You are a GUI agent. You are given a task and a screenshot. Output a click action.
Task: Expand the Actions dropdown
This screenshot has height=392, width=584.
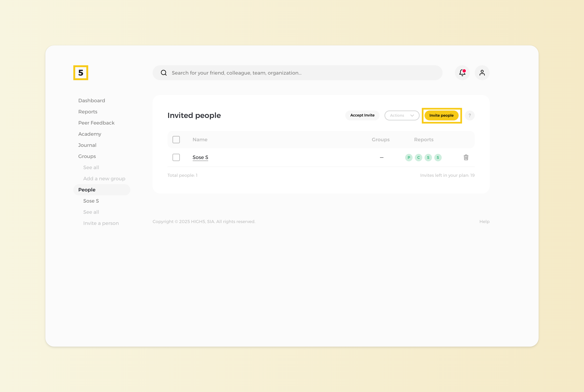[402, 115]
